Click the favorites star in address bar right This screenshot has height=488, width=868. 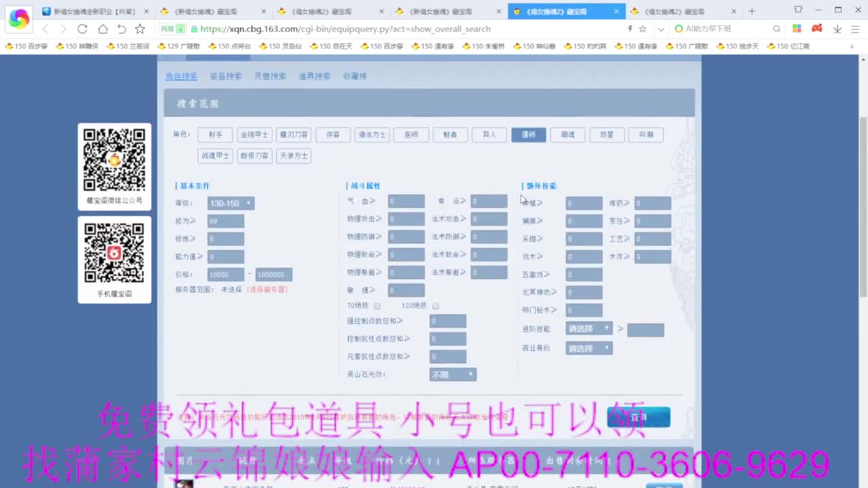click(643, 29)
